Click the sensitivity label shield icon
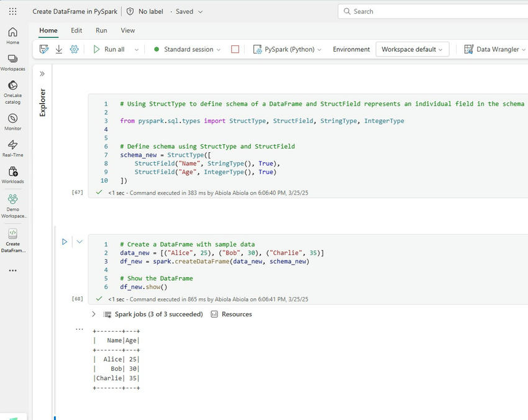This screenshot has height=420, width=528. click(130, 11)
